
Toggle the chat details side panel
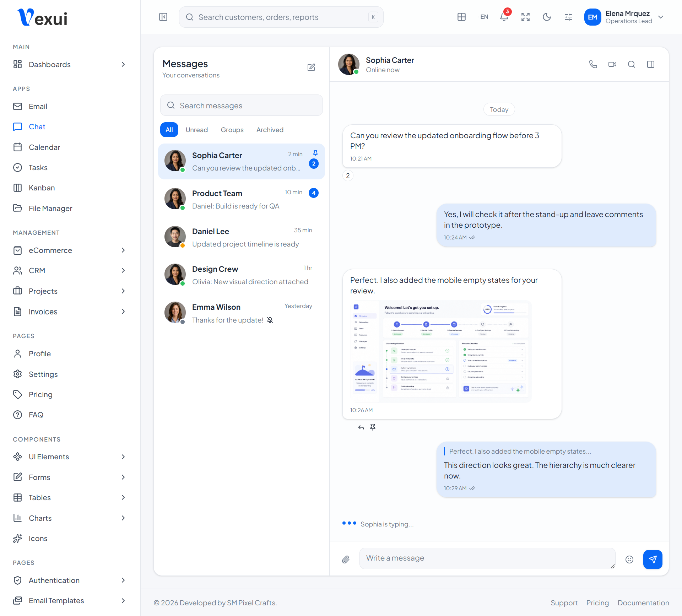(x=650, y=64)
